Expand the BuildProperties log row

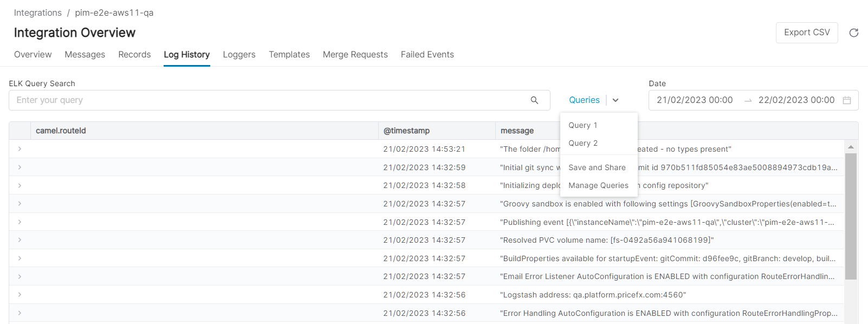(x=20, y=258)
